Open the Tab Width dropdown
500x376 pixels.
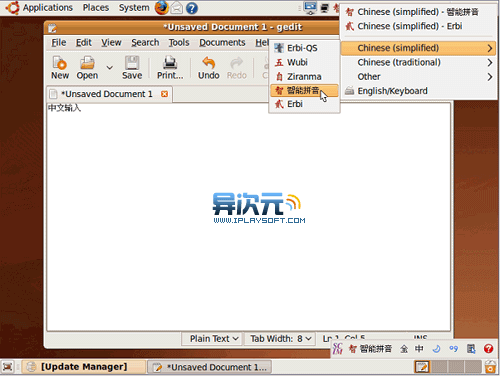(280, 339)
